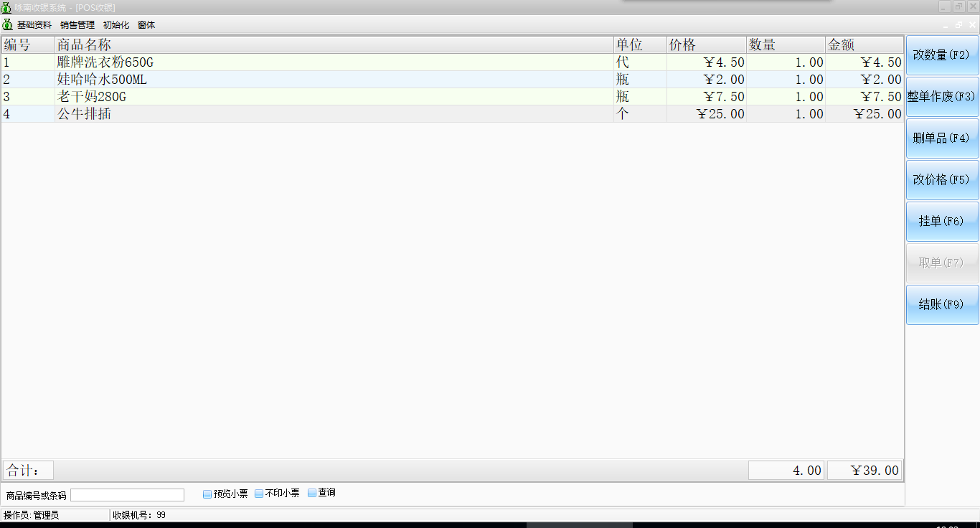Click the 商品名称 column header

click(334, 45)
